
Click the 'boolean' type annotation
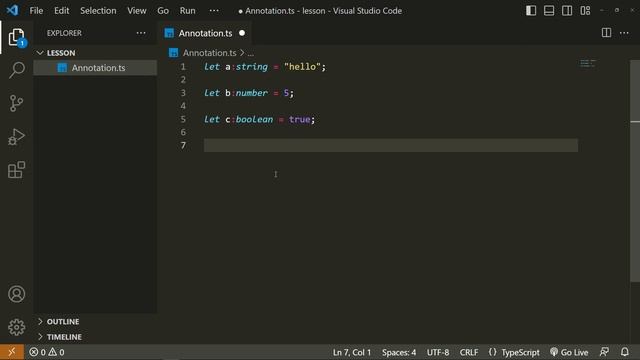(254, 119)
